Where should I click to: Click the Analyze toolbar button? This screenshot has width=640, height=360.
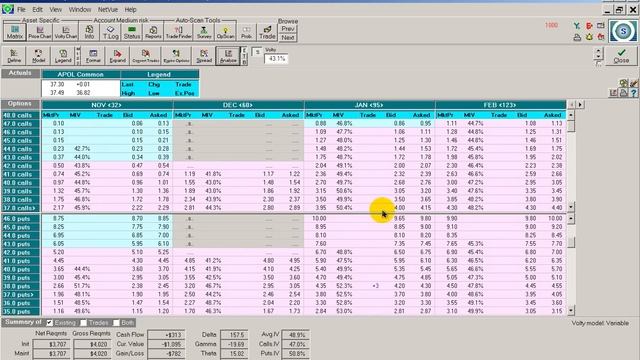[228, 56]
